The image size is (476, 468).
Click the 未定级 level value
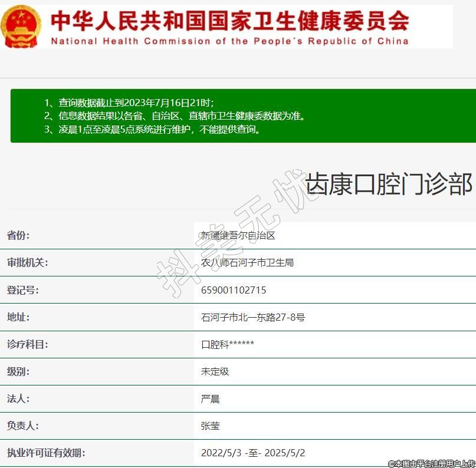point(215,371)
